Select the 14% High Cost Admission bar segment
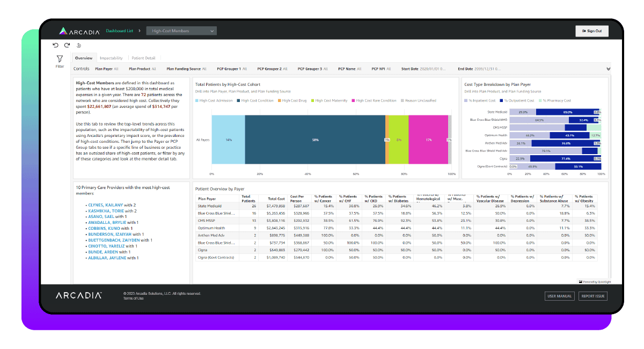The height and width of the screenshot is (349, 644). tap(228, 140)
